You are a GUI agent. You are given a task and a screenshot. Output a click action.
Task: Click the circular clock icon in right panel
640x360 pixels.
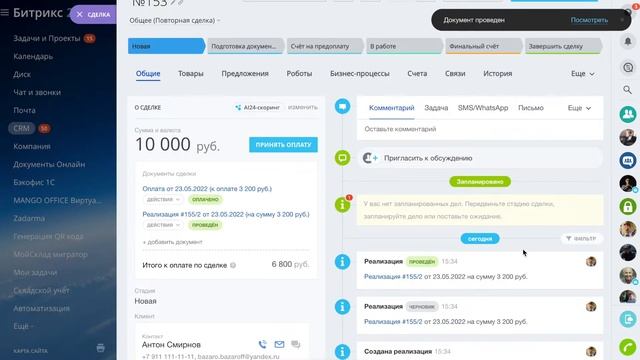628,67
